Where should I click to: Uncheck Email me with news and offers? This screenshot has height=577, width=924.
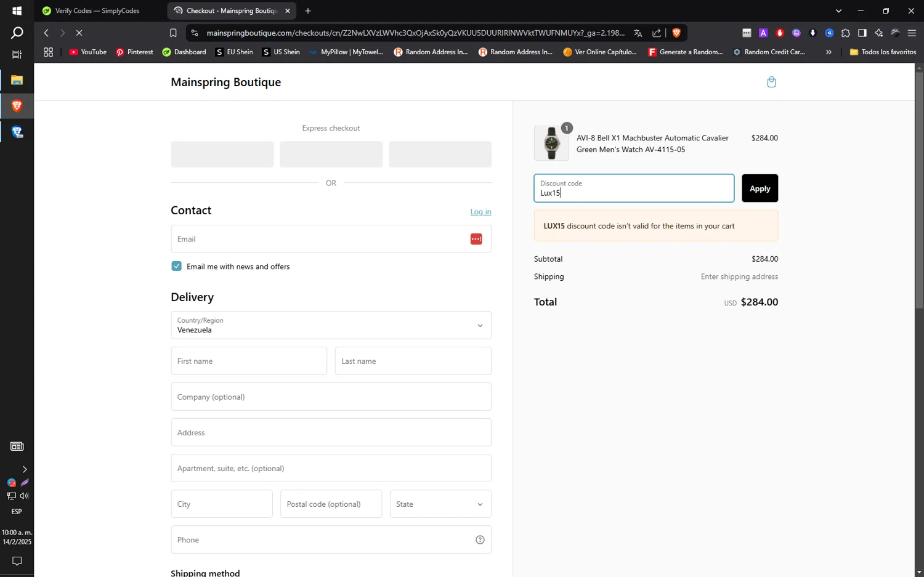177,266
